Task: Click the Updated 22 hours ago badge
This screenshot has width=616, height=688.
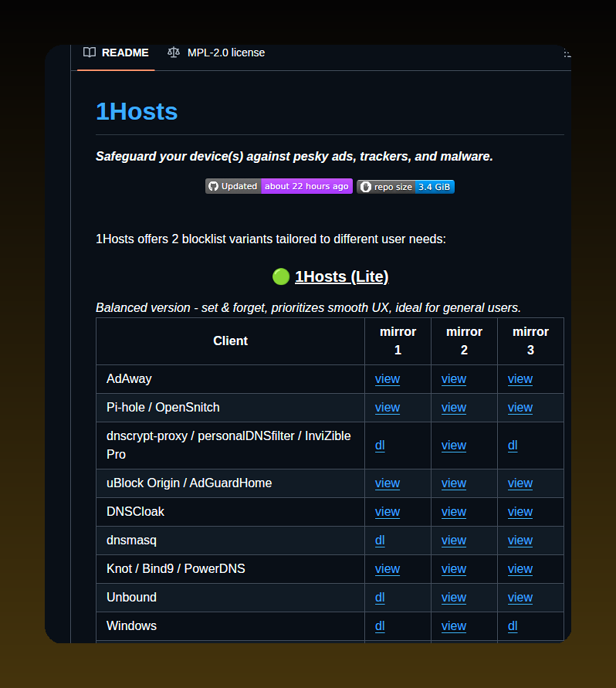Action: (279, 187)
